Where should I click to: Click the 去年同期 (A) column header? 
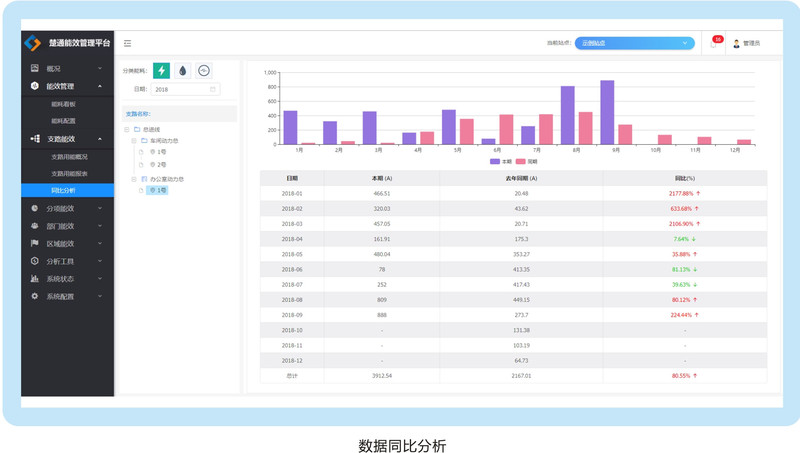521,178
